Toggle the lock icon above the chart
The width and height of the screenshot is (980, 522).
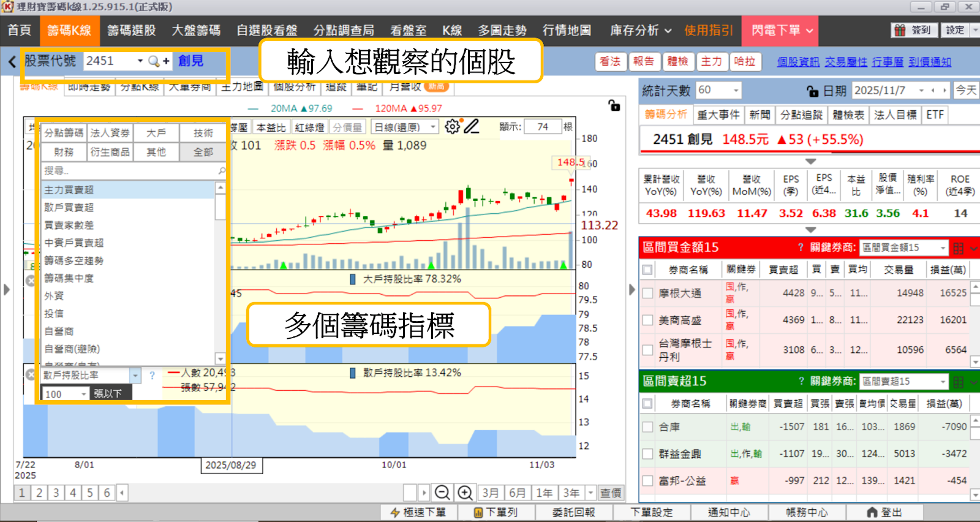(x=614, y=105)
